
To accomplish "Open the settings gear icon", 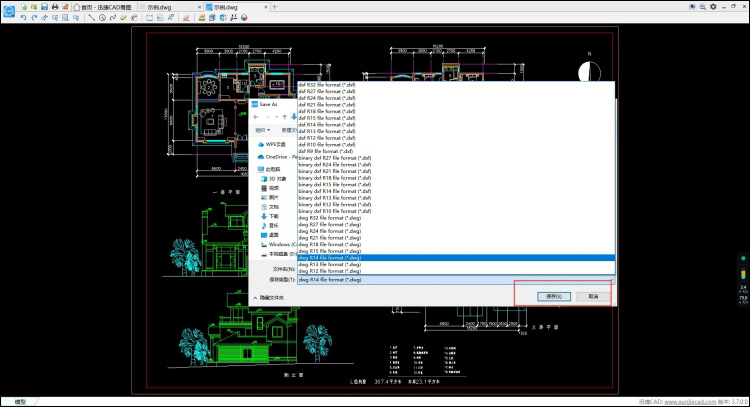I will click(x=713, y=7).
